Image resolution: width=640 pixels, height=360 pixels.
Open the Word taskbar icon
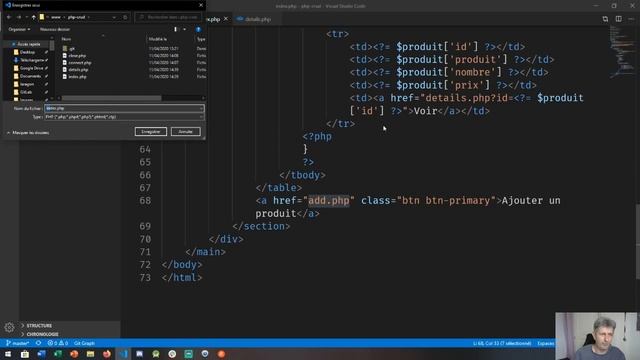coord(41,354)
